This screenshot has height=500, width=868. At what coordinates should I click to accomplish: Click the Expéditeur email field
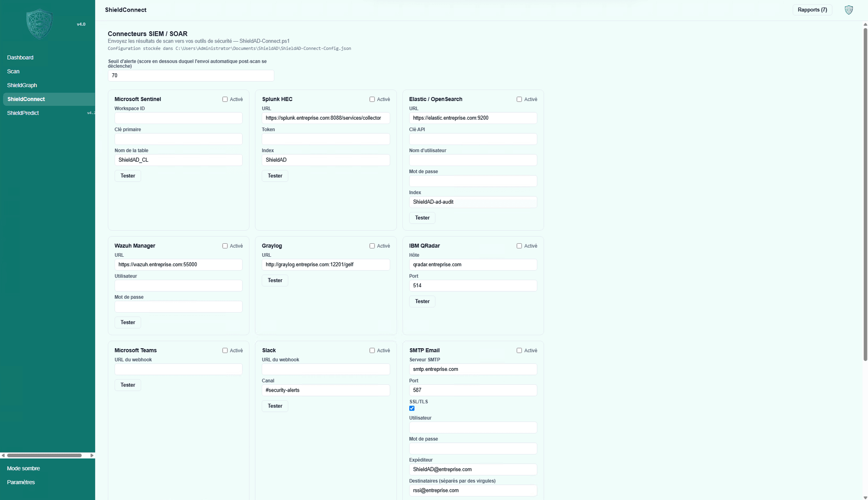coord(473,470)
